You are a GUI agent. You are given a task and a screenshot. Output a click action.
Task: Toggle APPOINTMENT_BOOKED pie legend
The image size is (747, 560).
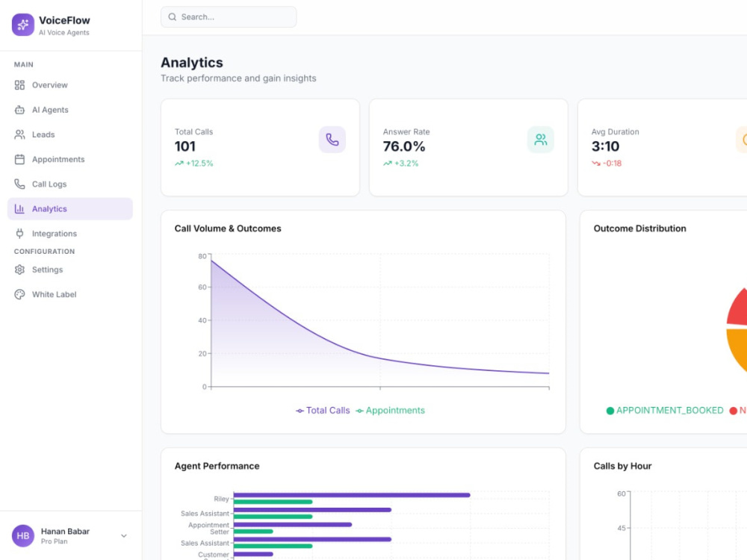point(665,411)
